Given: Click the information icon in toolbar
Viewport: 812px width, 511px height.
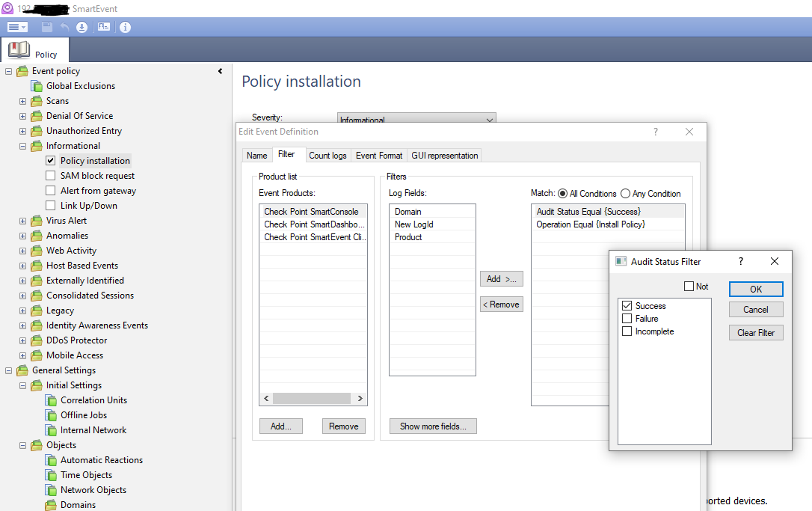Looking at the screenshot, I should click(125, 27).
